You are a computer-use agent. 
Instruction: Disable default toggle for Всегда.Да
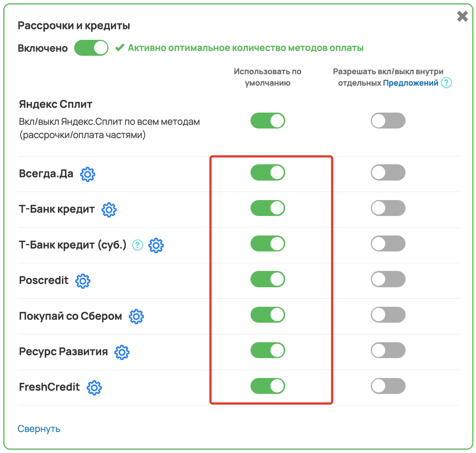point(268,173)
